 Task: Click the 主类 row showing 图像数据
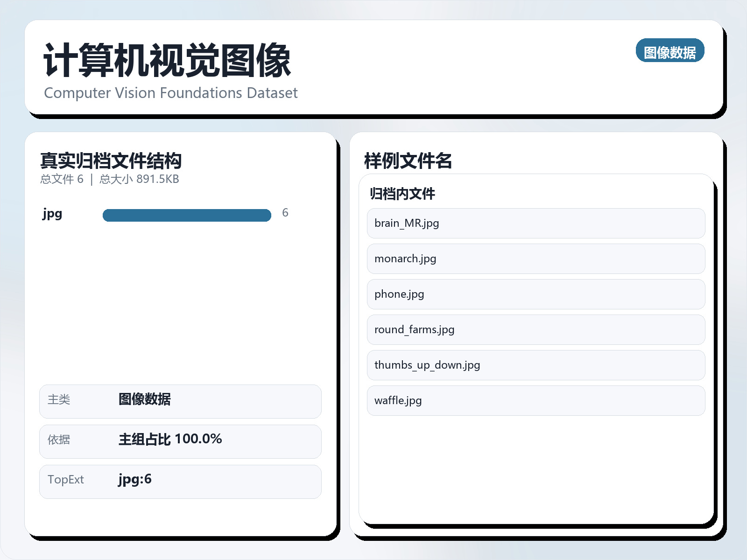pos(180,401)
